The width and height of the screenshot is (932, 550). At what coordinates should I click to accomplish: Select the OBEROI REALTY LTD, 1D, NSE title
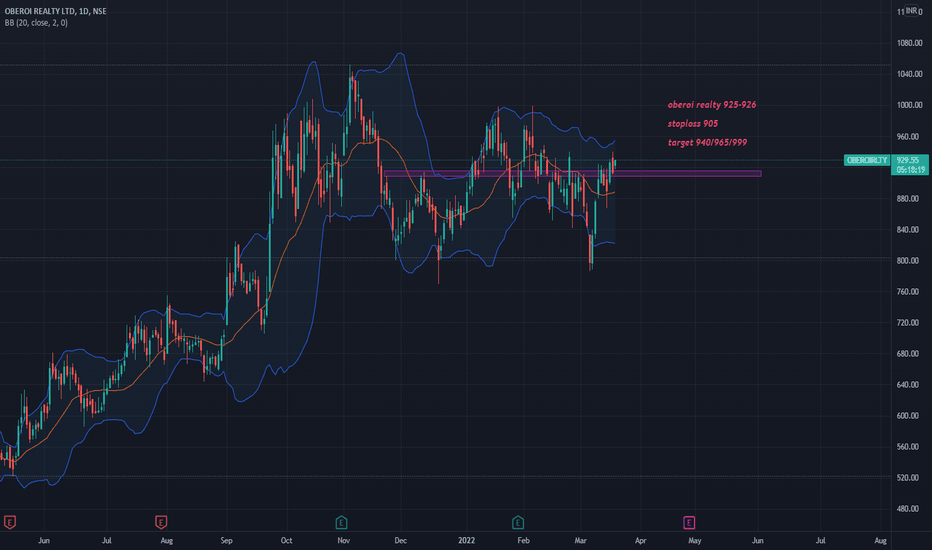click(55, 11)
